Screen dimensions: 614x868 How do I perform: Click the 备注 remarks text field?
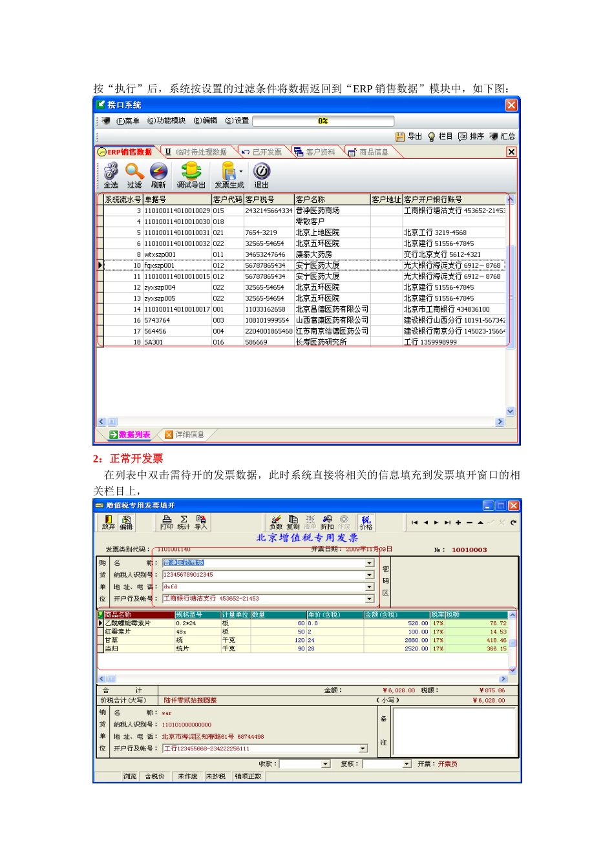coord(454,731)
